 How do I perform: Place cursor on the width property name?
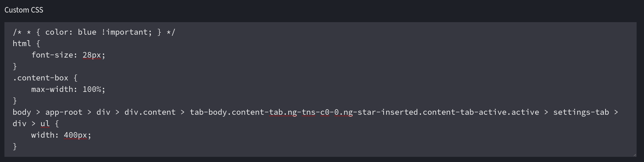pos(43,135)
